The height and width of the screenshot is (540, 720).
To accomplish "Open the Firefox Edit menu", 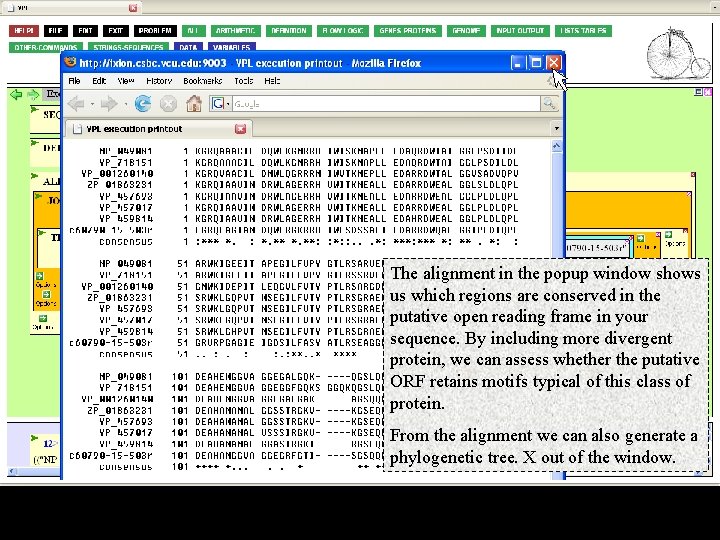I will (99, 81).
